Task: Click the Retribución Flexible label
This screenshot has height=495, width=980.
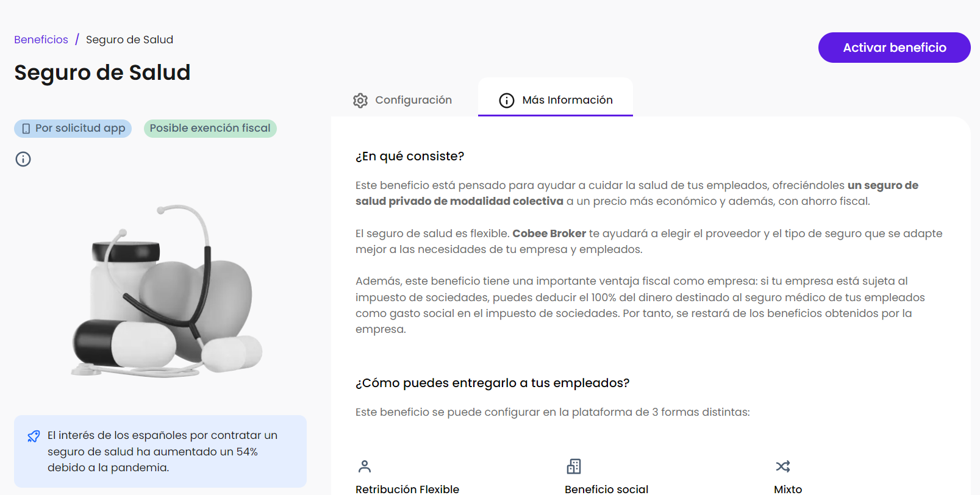Action: pyautogui.click(x=407, y=489)
